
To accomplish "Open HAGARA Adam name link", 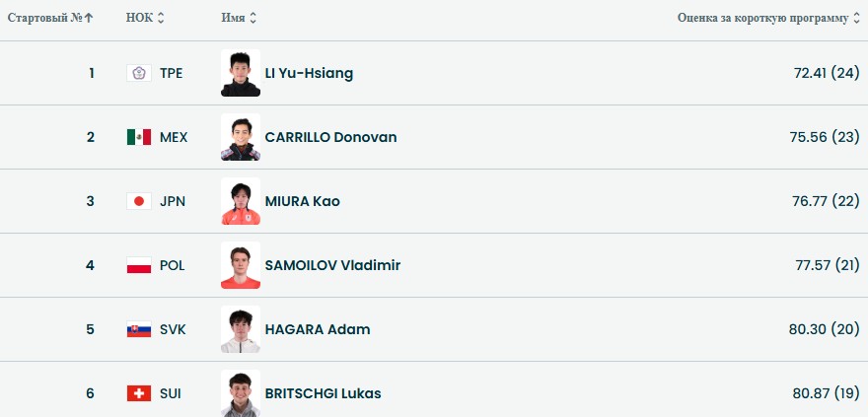I will point(318,329).
